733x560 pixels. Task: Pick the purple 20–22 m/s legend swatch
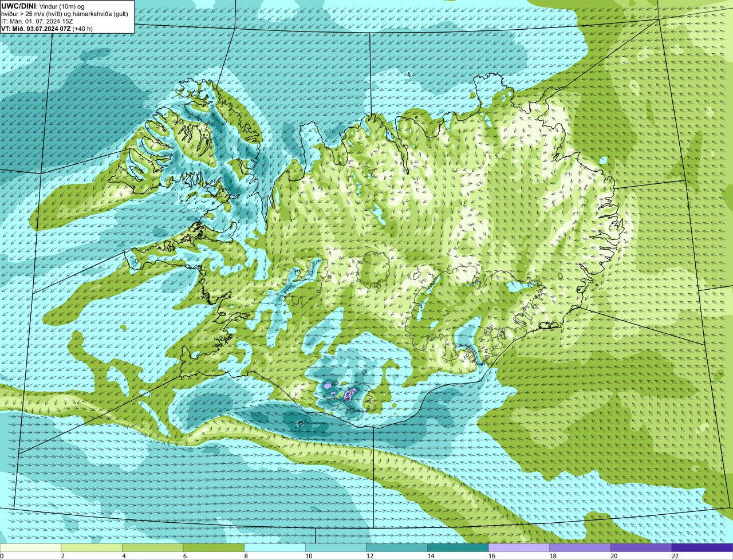click(x=641, y=548)
